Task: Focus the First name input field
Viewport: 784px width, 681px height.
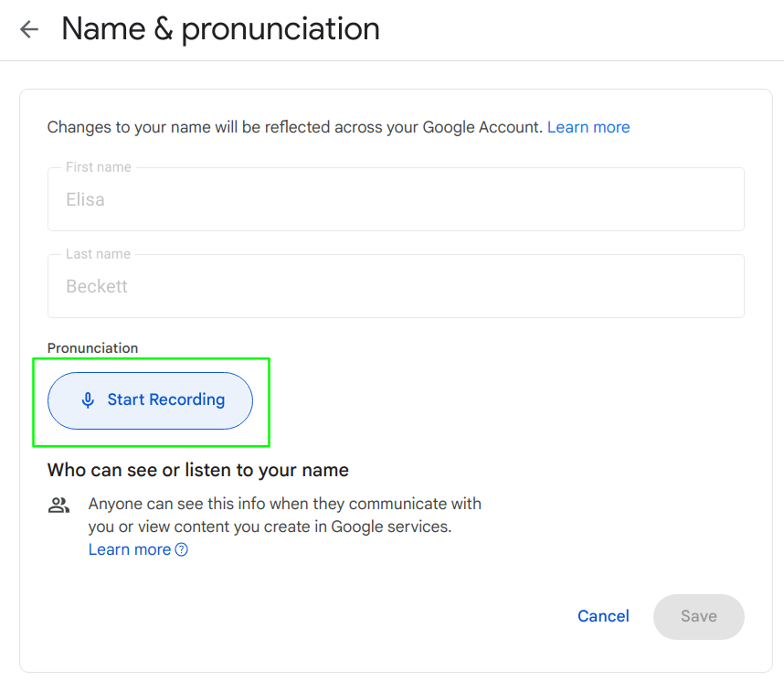Action: (396, 199)
